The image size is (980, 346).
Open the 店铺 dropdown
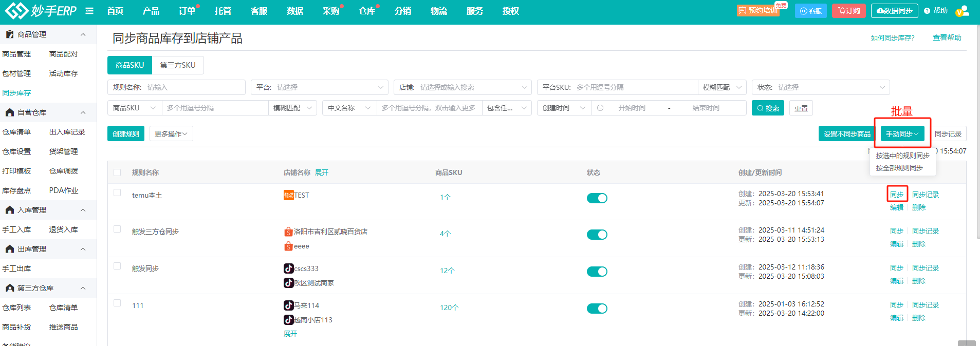pyautogui.click(x=463, y=87)
